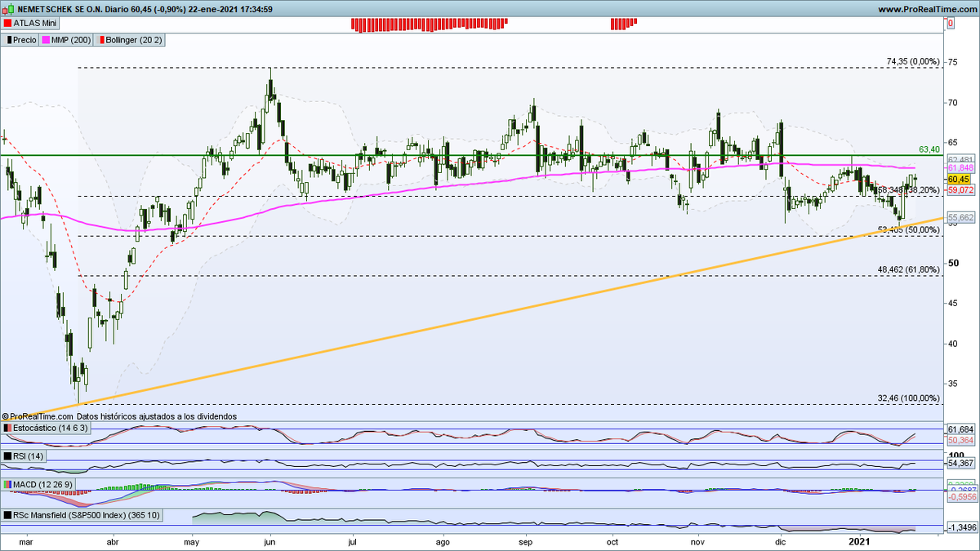The height and width of the screenshot is (551, 980).
Task: Click the 'dic' month label on time axis
Action: click(780, 541)
